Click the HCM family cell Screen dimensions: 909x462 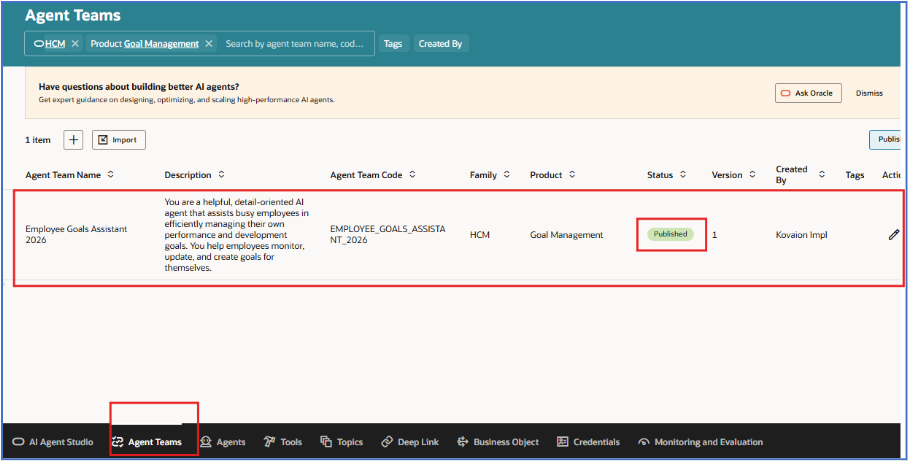click(479, 235)
